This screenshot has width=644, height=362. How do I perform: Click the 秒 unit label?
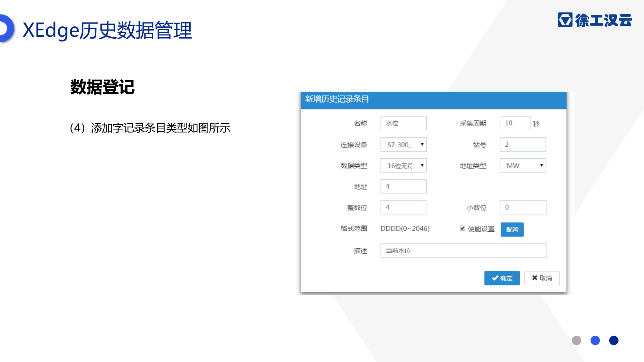tap(536, 124)
